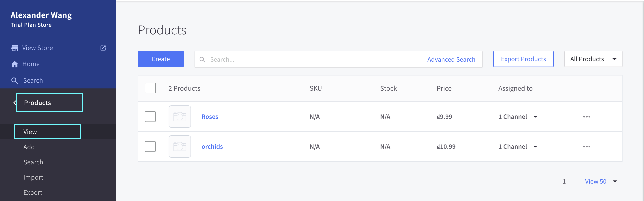Screen dimensions: 644x201
Task: Open the three-dot actions menu for Roses
Action: pyautogui.click(x=587, y=117)
